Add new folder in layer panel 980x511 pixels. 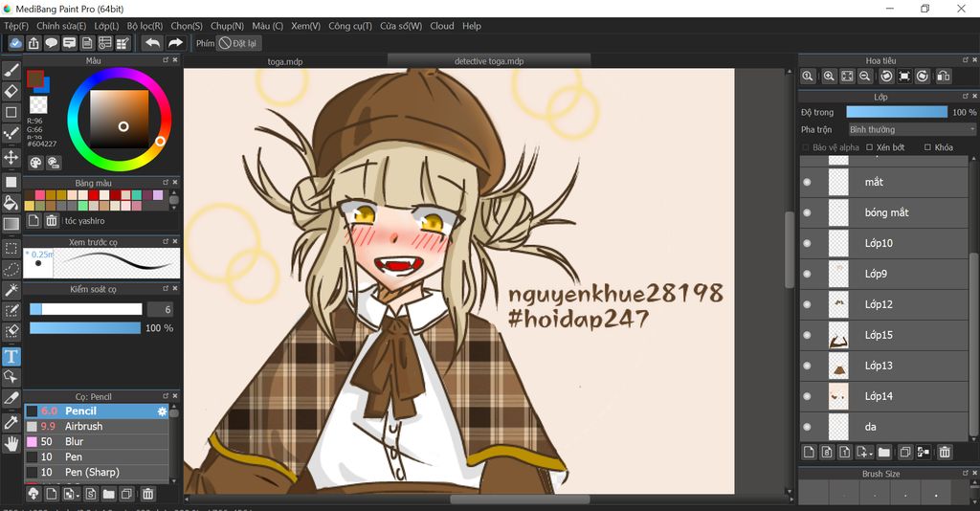(883, 452)
